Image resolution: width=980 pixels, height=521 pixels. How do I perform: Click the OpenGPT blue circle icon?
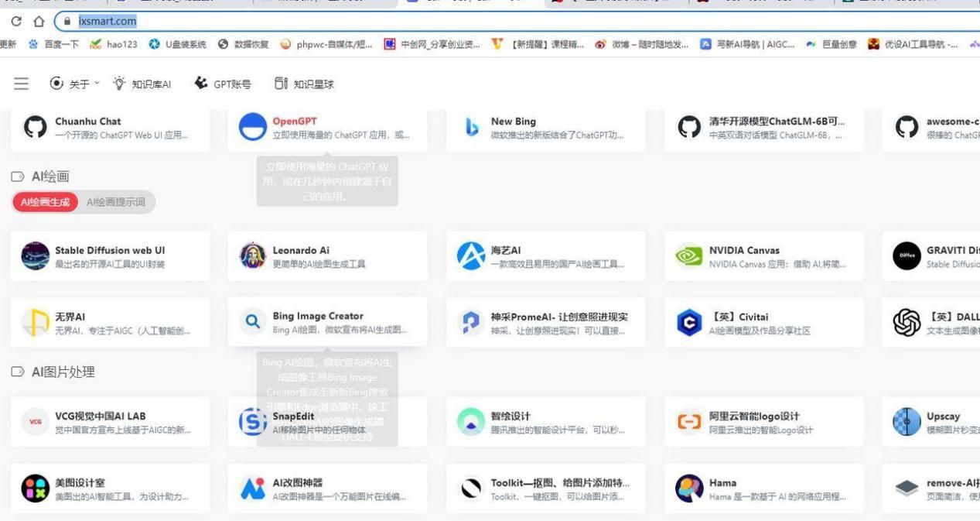click(253, 127)
